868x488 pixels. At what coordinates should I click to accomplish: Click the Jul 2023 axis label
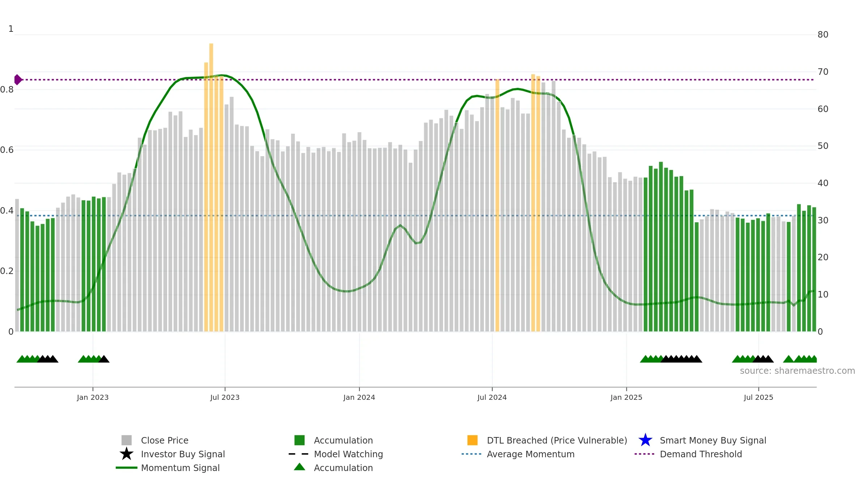pos(225,397)
